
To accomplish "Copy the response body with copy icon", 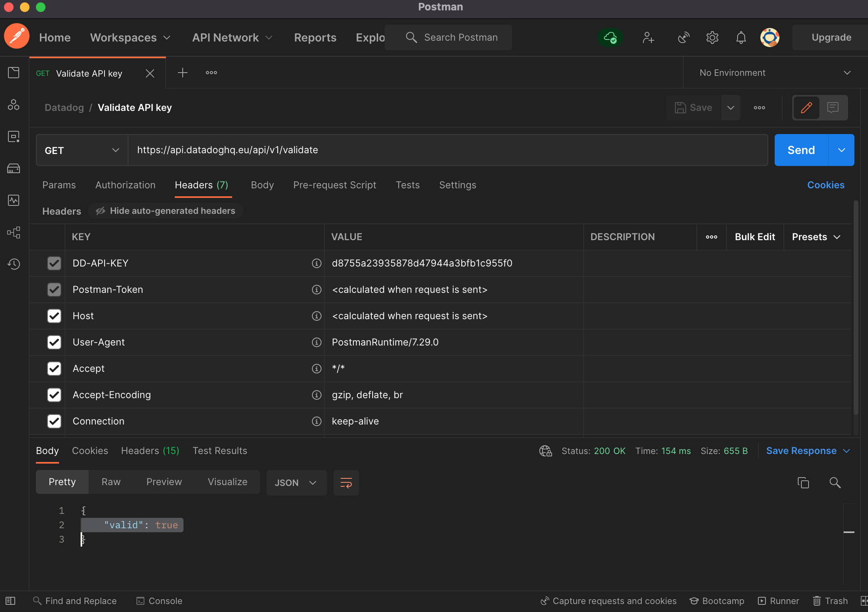I will pyautogui.click(x=803, y=483).
